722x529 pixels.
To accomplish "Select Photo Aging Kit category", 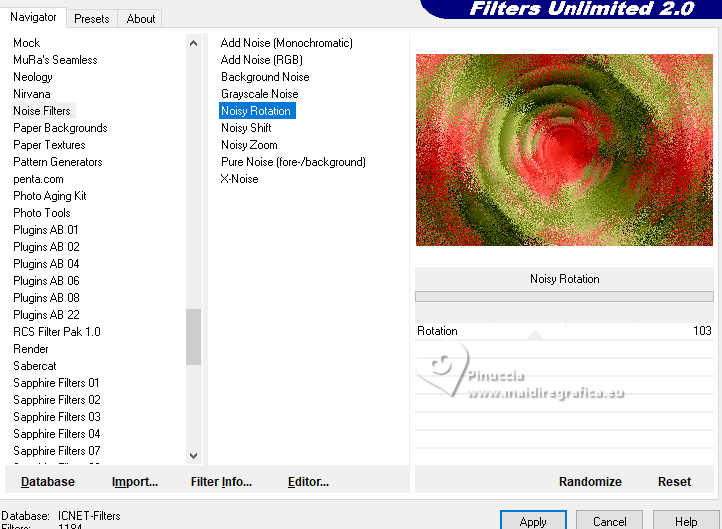I will (50, 196).
